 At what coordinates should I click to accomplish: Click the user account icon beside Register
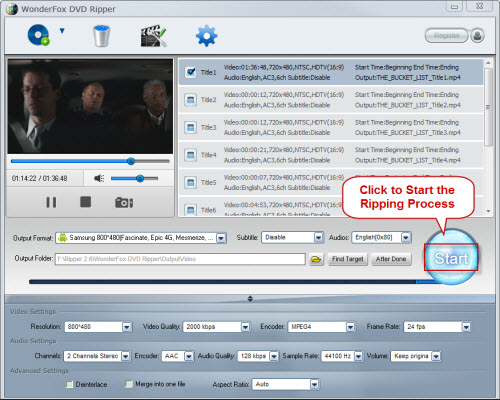477,35
